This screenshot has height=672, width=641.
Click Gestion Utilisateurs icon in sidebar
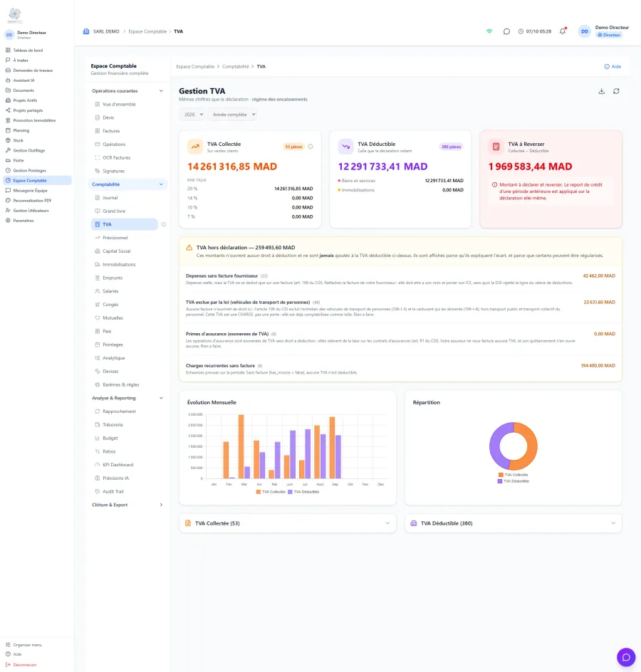[x=8, y=211]
